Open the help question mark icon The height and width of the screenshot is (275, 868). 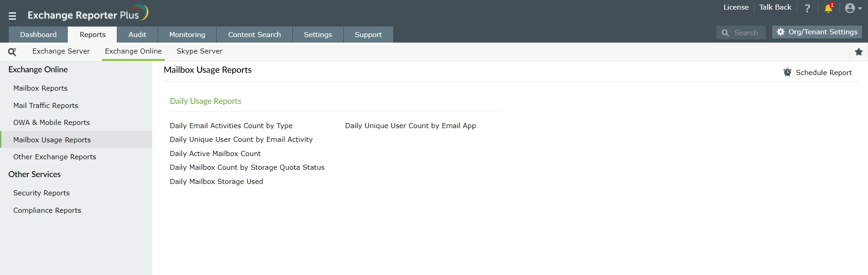click(x=807, y=8)
